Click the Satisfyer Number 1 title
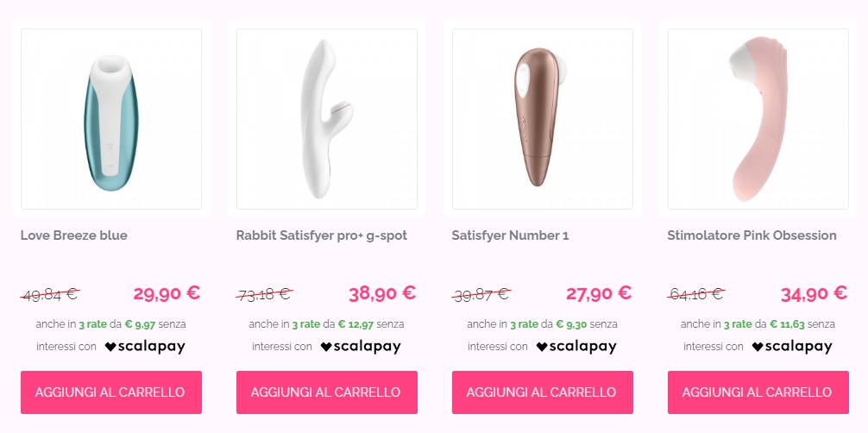The image size is (868, 433). [511, 235]
